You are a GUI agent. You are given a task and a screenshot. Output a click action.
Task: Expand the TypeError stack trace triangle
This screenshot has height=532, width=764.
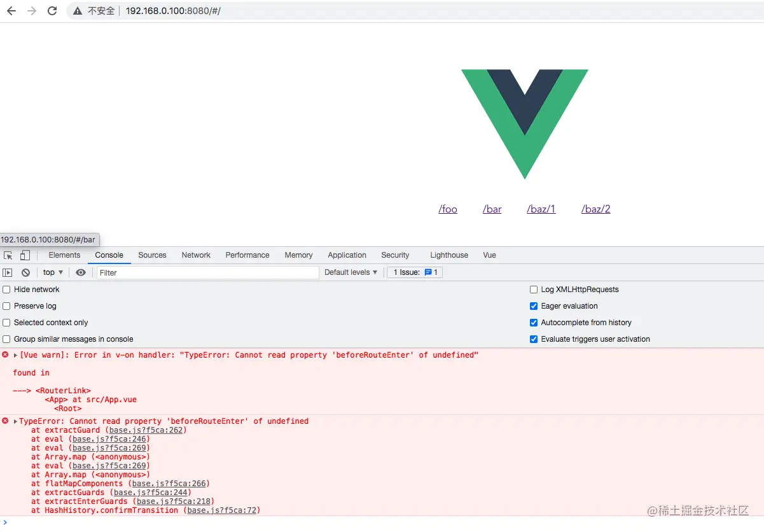tap(15, 421)
